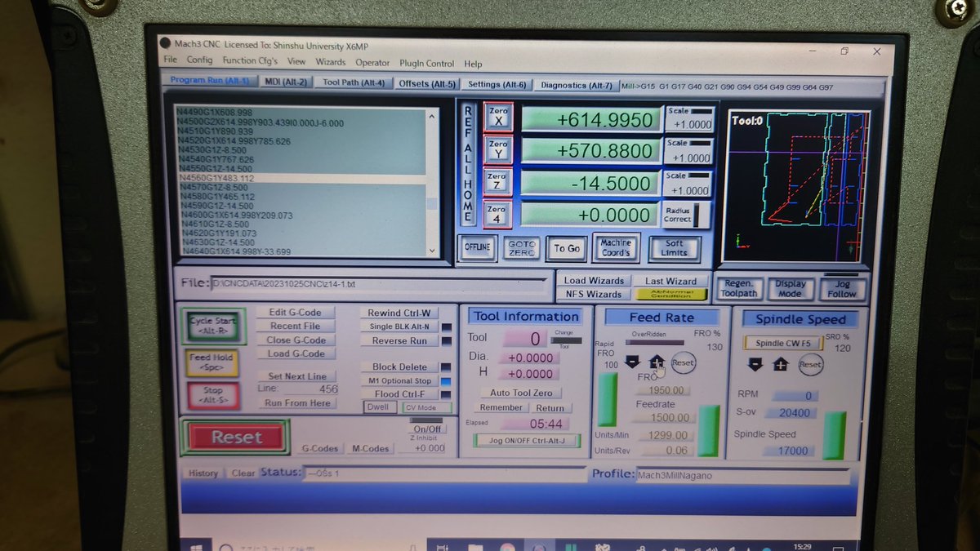Open the PlugIn Control menu
The height and width of the screenshot is (551, 980).
click(x=427, y=63)
